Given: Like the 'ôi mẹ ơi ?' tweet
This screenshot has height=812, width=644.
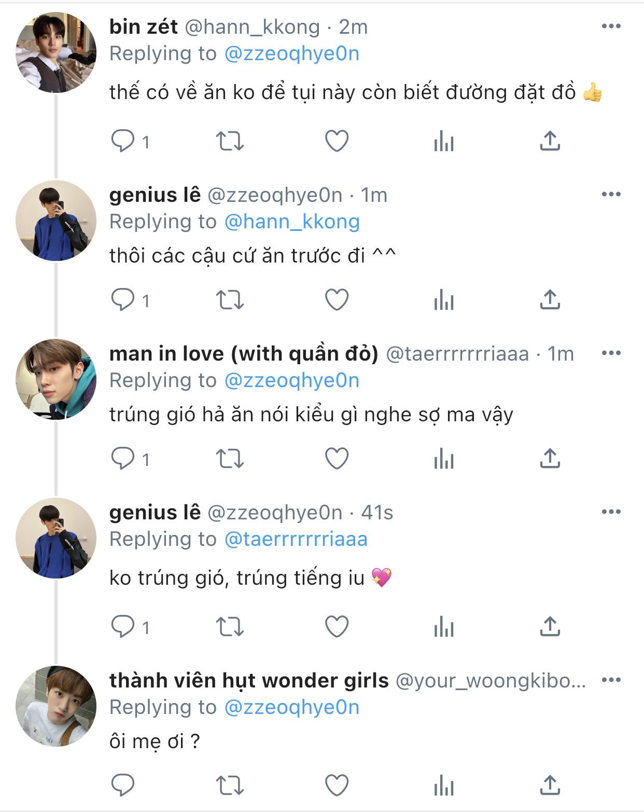Looking at the screenshot, I should (x=337, y=785).
